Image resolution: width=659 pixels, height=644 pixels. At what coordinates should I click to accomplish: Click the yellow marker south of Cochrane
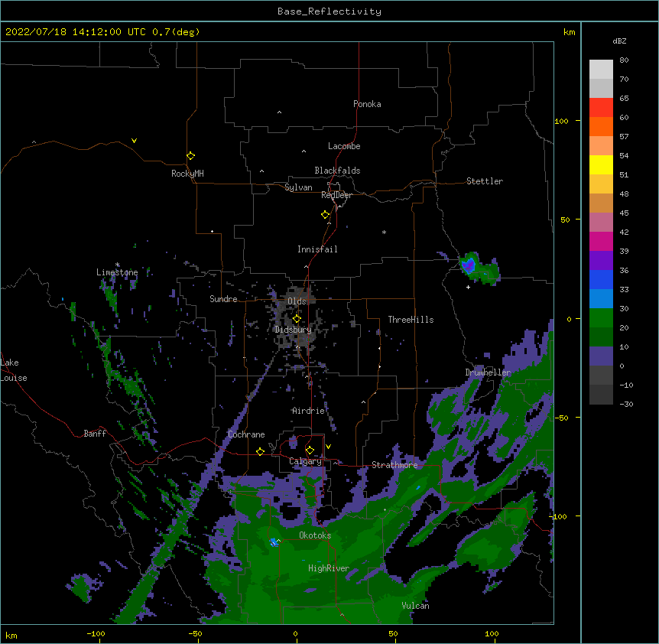click(x=260, y=451)
